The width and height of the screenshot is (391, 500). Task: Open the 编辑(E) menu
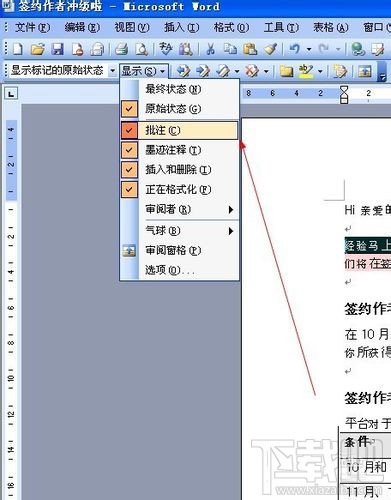82,27
